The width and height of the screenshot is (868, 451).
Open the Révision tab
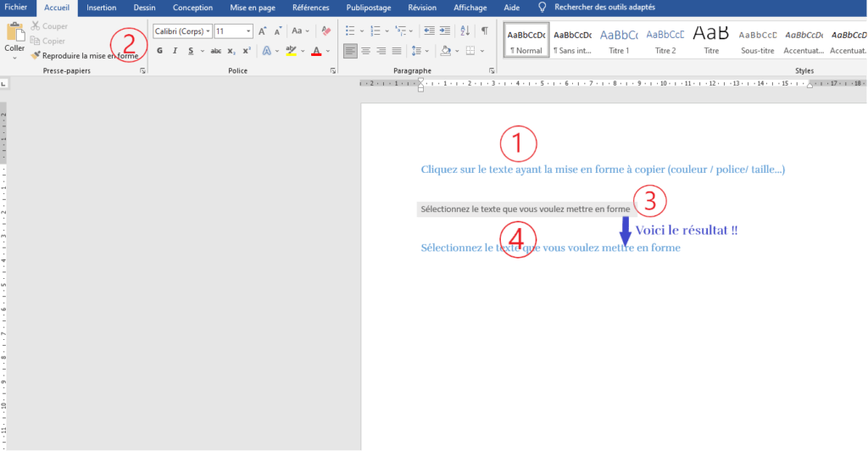[422, 8]
